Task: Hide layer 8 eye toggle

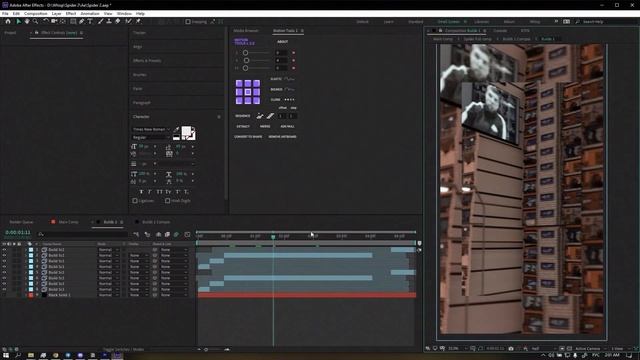Action: click(4, 289)
